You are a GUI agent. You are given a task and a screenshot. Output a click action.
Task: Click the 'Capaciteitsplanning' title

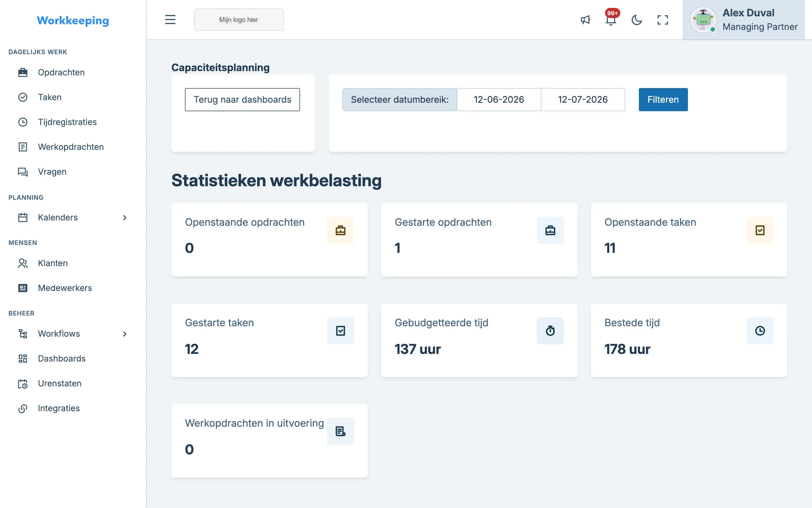220,67
